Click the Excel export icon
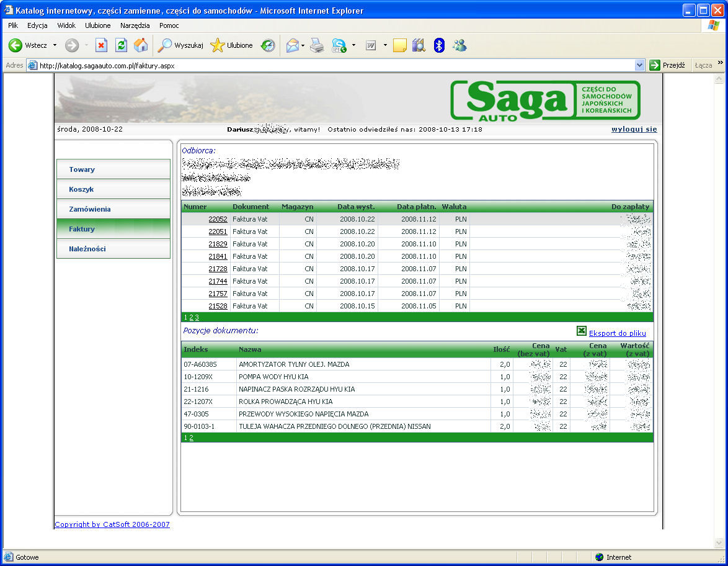Image resolution: width=728 pixels, height=566 pixels. coord(581,331)
